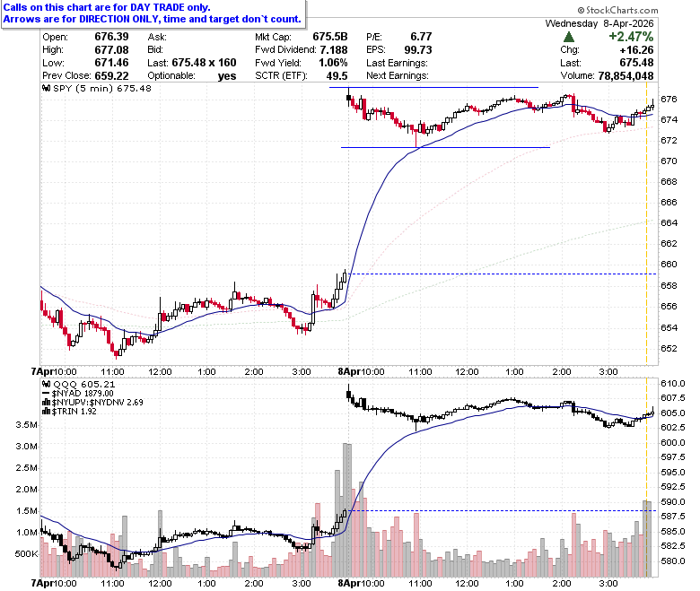
Task: Click the Volume 78,854,048 value
Action: click(626, 76)
